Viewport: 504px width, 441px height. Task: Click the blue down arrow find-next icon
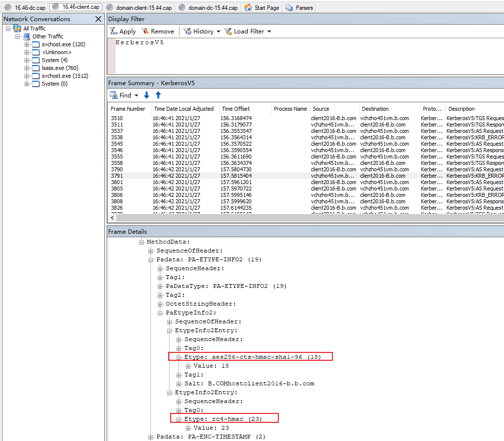tap(147, 95)
